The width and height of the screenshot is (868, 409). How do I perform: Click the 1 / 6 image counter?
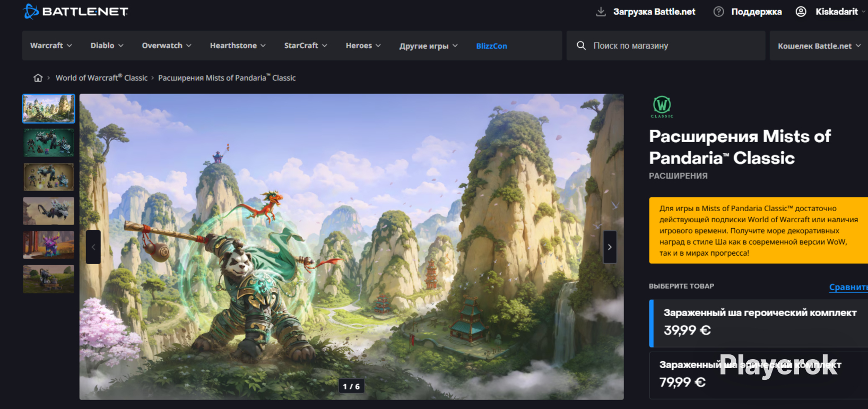click(351, 387)
